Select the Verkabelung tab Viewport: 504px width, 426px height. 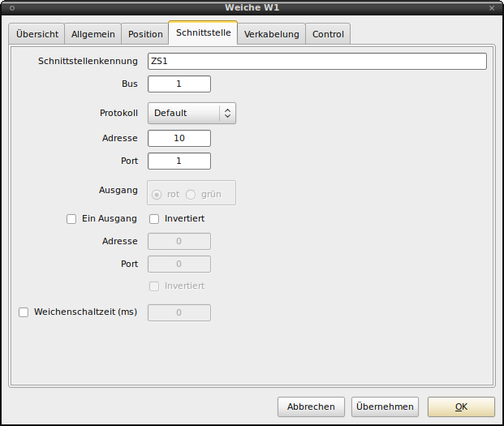[271, 34]
